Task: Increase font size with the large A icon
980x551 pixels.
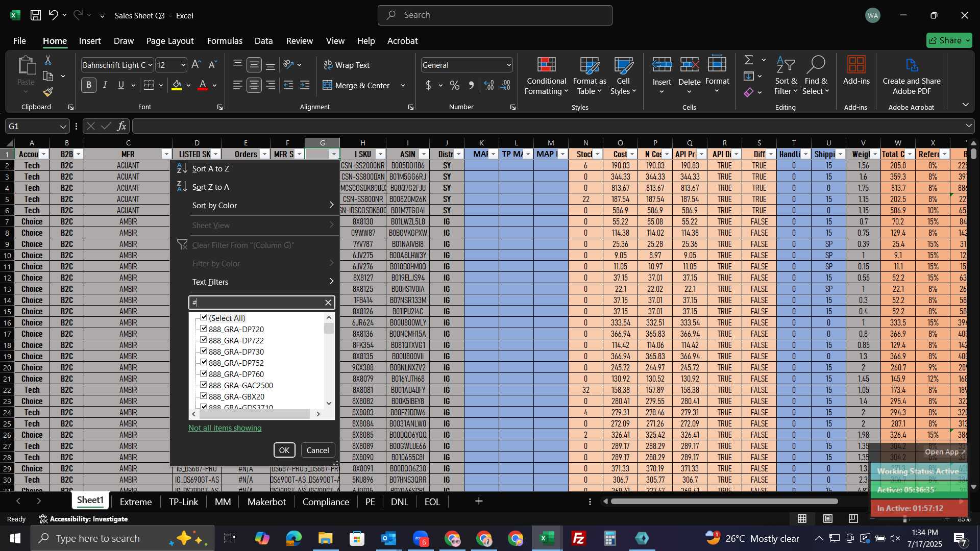Action: [x=196, y=65]
